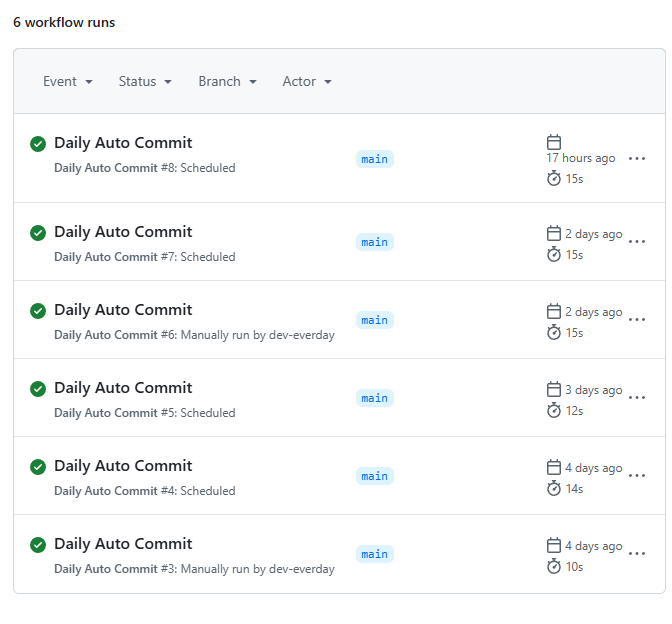Click success check icon for run #4

coord(38,467)
